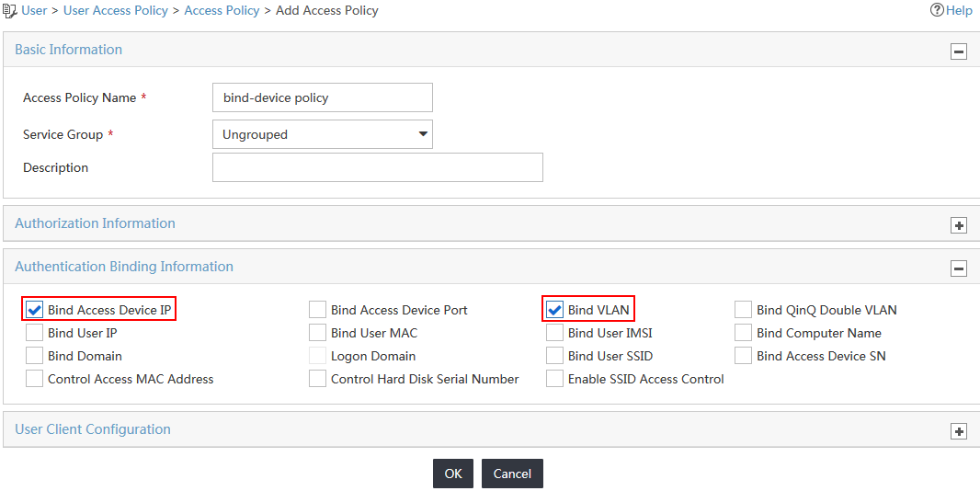This screenshot has width=980, height=491.
Task: Uncheck the Bind VLAN checkbox
Action: pyautogui.click(x=554, y=310)
